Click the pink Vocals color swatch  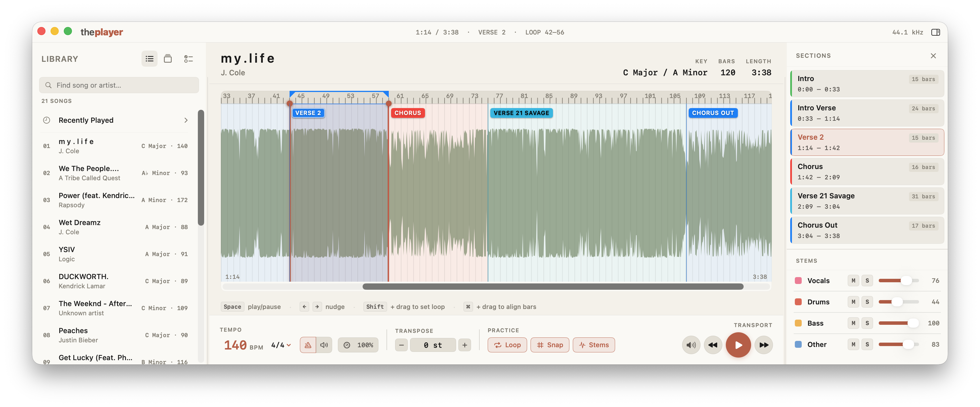click(x=799, y=281)
